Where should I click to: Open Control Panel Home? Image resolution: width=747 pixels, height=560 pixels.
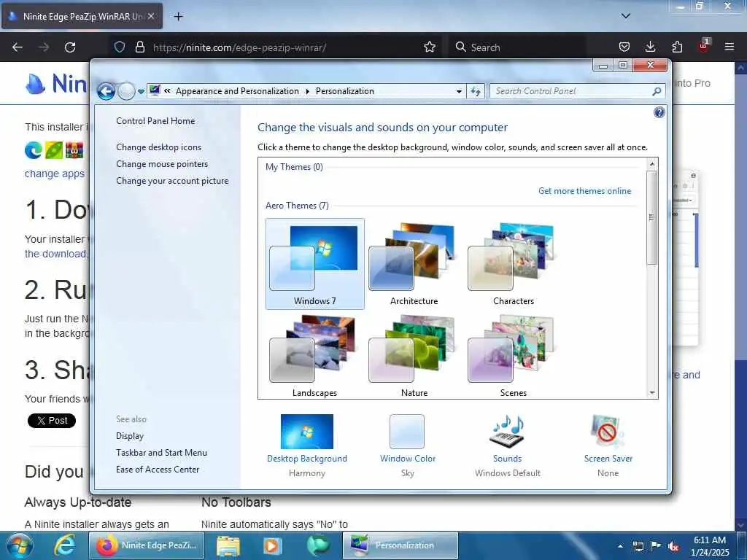[x=155, y=121]
